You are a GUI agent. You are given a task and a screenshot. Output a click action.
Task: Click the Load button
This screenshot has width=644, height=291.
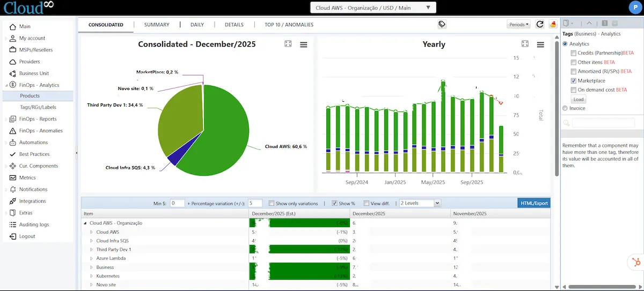coord(579,99)
